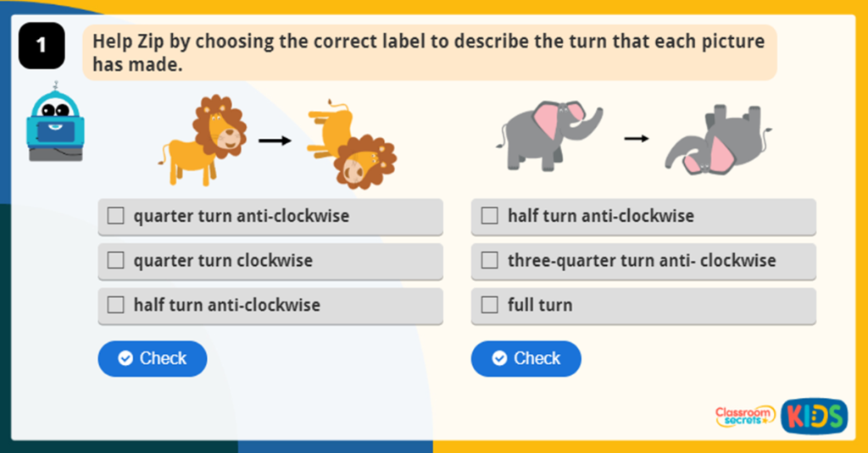Click the checkmark icon in elephant's Check button
This screenshot has height=453, width=868.
pyautogui.click(x=499, y=358)
